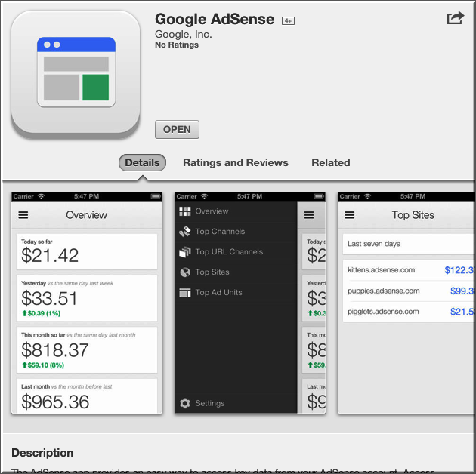The height and width of the screenshot is (474, 476).
Task: Click the green $0.39 (1%) change
Action: tap(42, 313)
